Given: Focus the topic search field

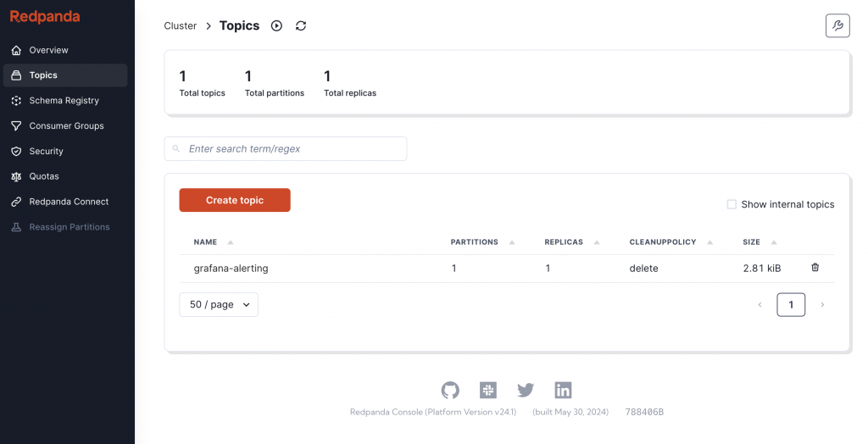Looking at the screenshot, I should pyautogui.click(x=292, y=149).
